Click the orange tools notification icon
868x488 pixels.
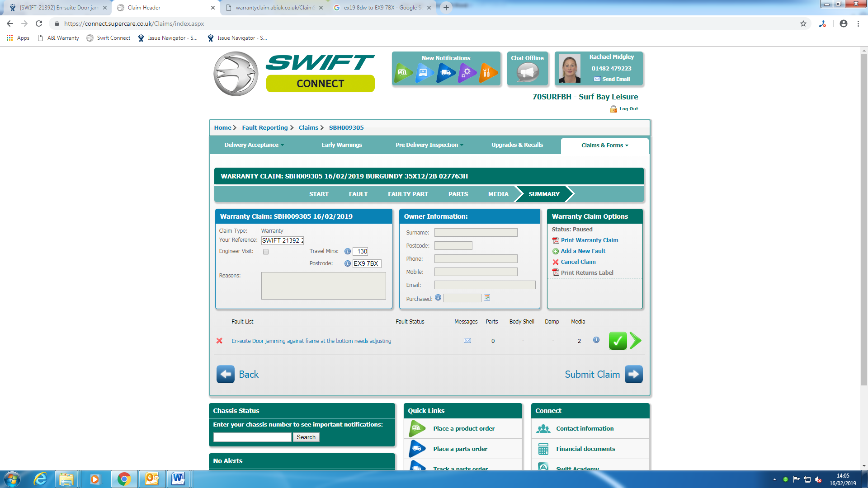click(487, 72)
